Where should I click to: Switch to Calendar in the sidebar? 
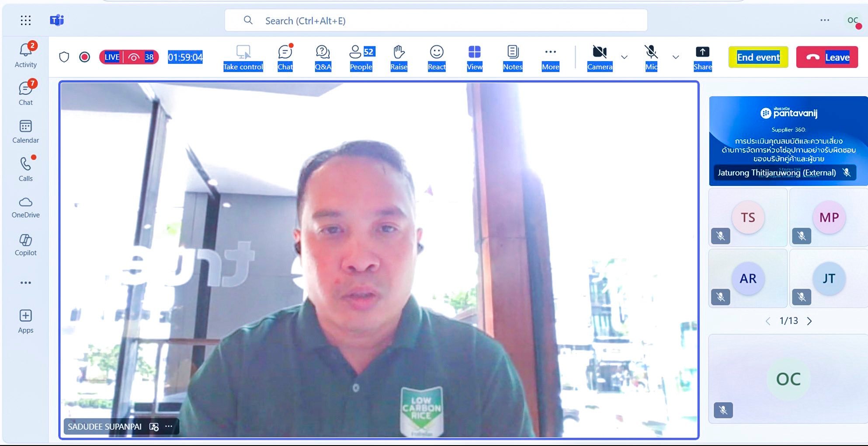pyautogui.click(x=25, y=132)
